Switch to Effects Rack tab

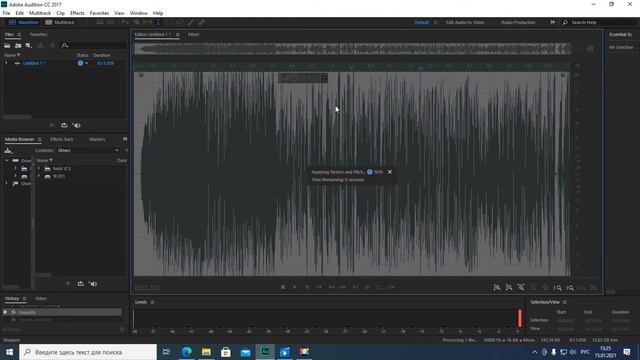[x=62, y=139]
